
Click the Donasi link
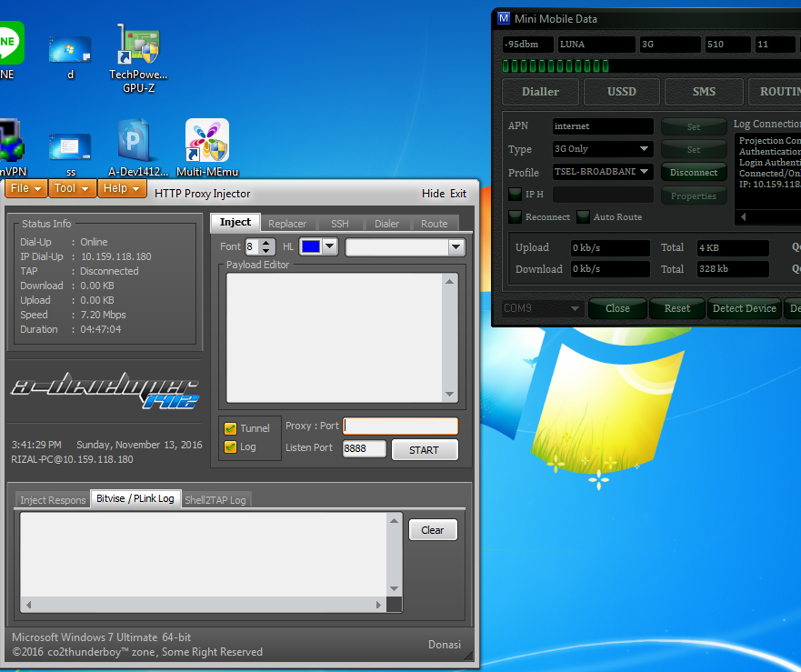[x=445, y=645]
